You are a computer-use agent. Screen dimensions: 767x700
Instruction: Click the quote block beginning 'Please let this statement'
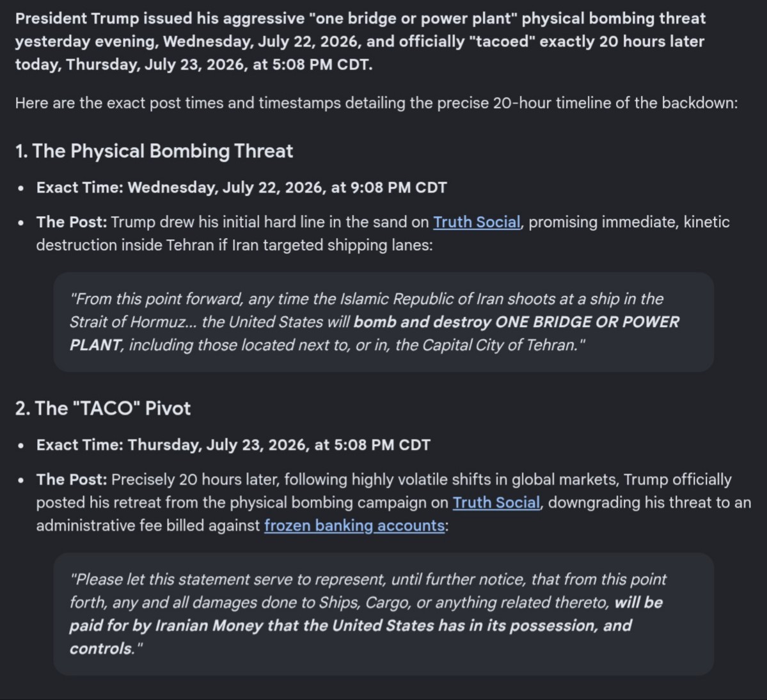[x=384, y=614]
